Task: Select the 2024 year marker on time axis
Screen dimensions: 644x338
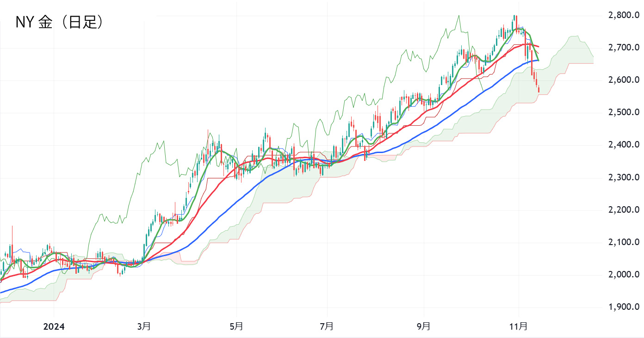Action: click(x=54, y=326)
